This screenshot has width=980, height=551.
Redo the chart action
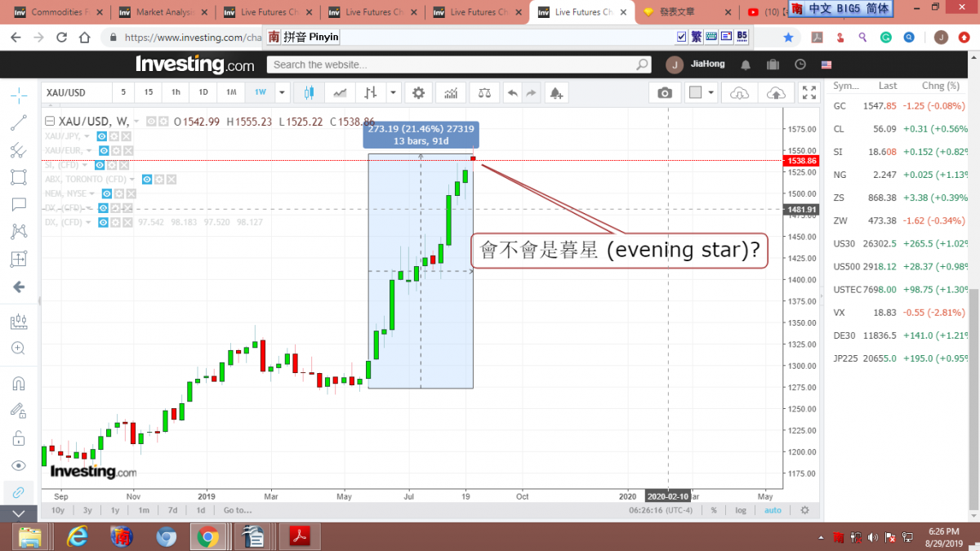tap(531, 93)
